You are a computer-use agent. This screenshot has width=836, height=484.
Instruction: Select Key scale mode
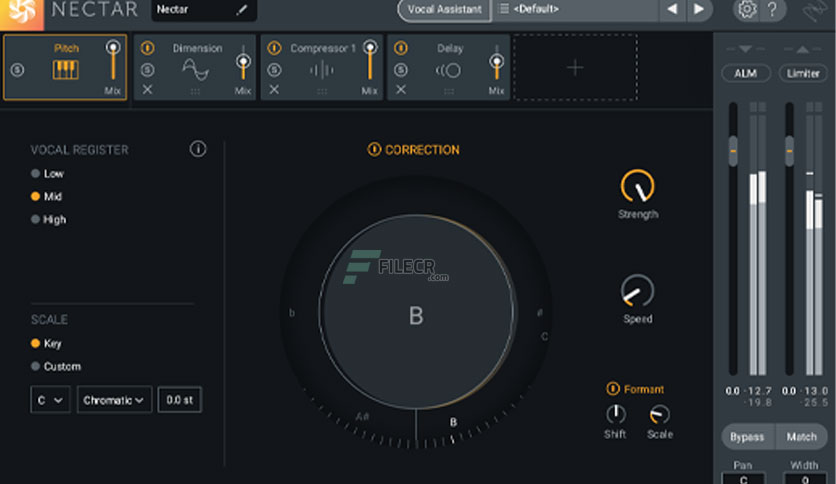(46, 343)
